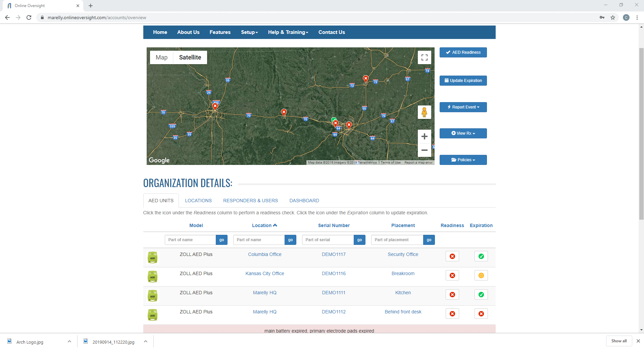Open options for 20190914_112220.jpg download

point(146,342)
